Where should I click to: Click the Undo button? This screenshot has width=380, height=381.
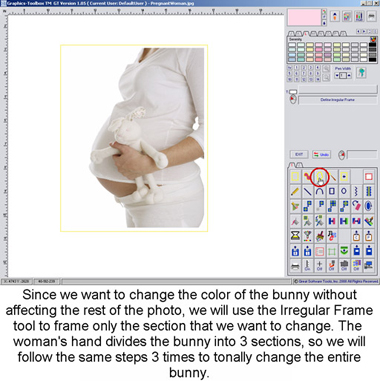(x=321, y=154)
